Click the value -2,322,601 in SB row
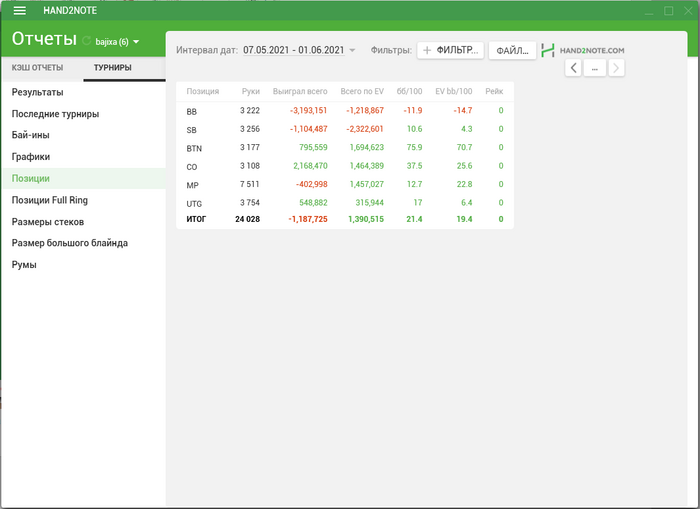 (x=365, y=129)
